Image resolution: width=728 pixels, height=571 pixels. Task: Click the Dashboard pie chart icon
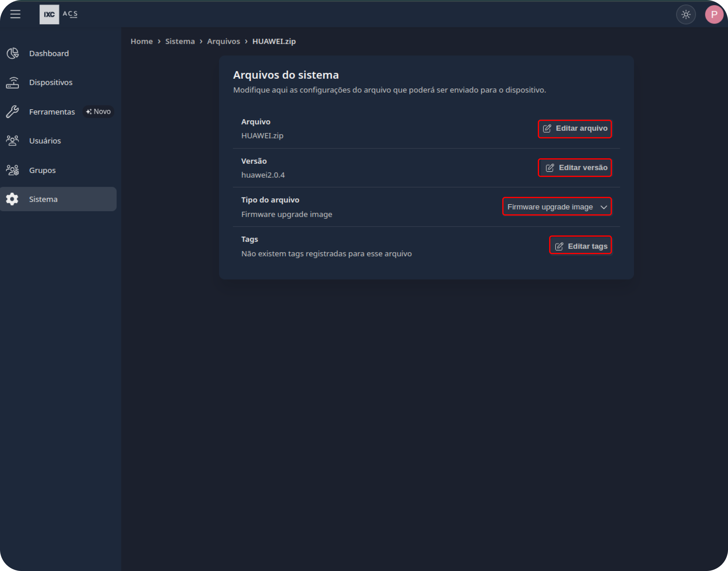pos(13,53)
